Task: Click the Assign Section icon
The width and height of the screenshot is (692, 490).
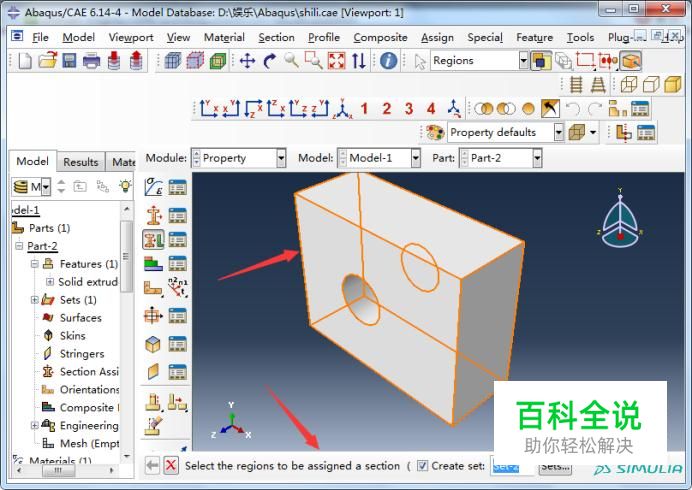Action: 154,240
